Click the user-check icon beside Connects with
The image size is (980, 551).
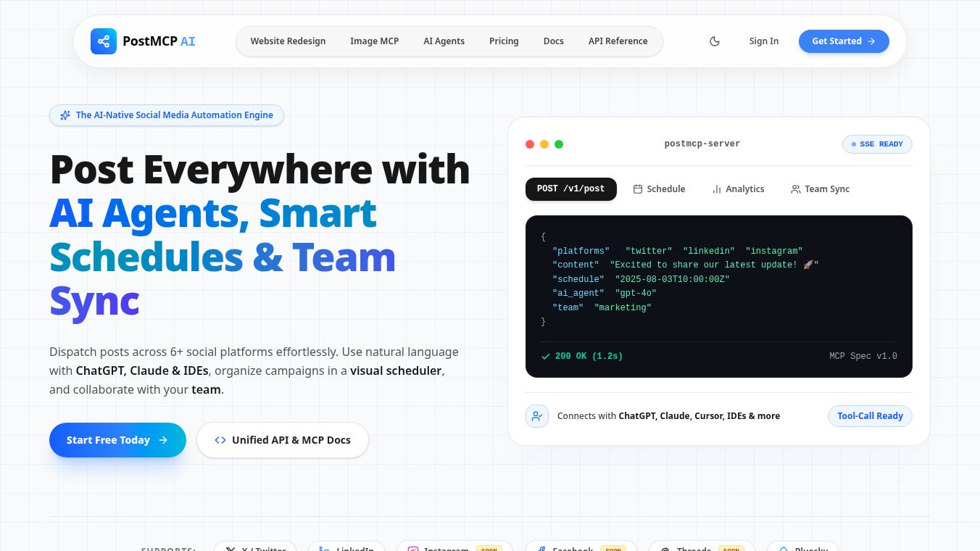tap(537, 416)
